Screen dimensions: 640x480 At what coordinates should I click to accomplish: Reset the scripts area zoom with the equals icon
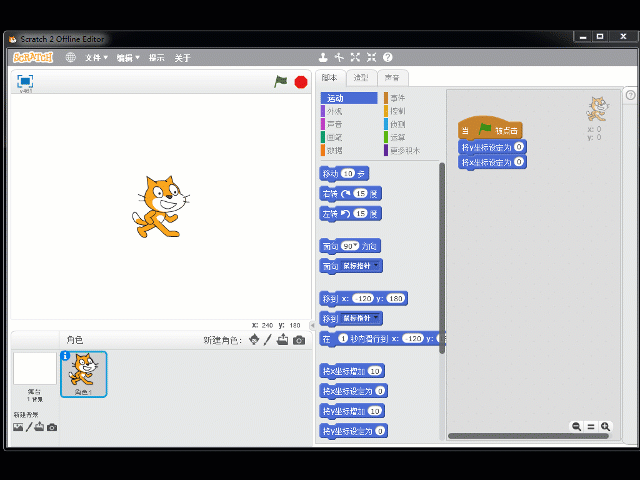pyautogui.click(x=591, y=427)
